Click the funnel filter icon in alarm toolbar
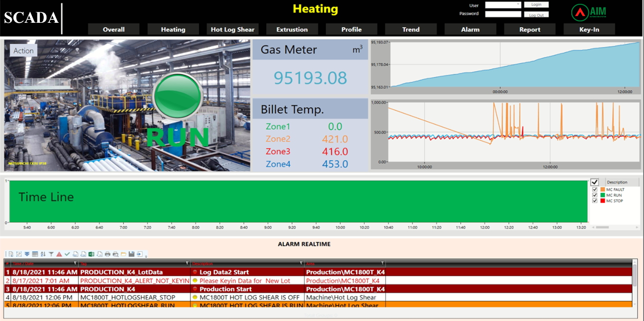The height and width of the screenshot is (321, 644). [x=51, y=254]
